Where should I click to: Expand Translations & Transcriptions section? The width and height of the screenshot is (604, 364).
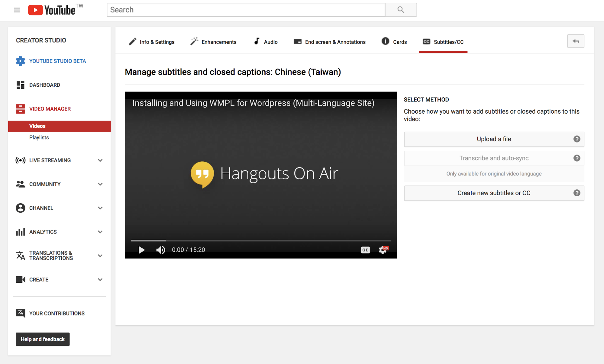click(x=100, y=256)
